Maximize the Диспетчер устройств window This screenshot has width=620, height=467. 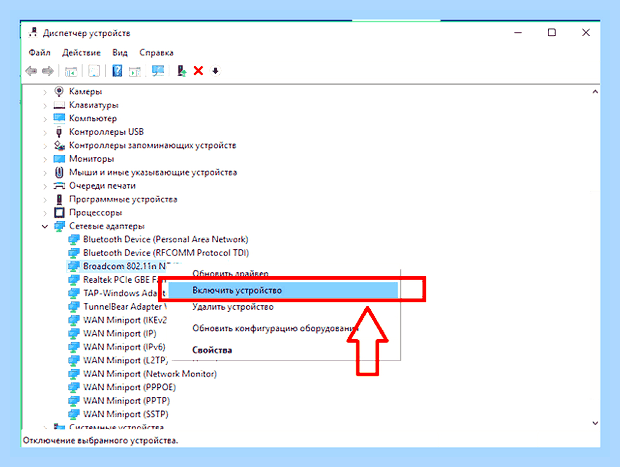(552, 32)
